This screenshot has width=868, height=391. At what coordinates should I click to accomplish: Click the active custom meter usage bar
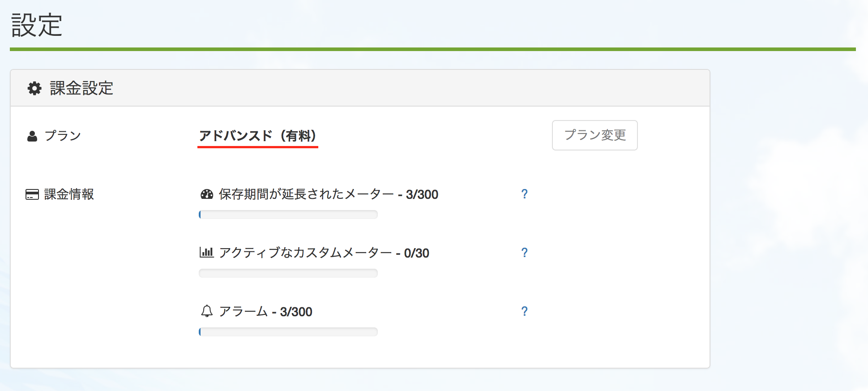tap(288, 273)
